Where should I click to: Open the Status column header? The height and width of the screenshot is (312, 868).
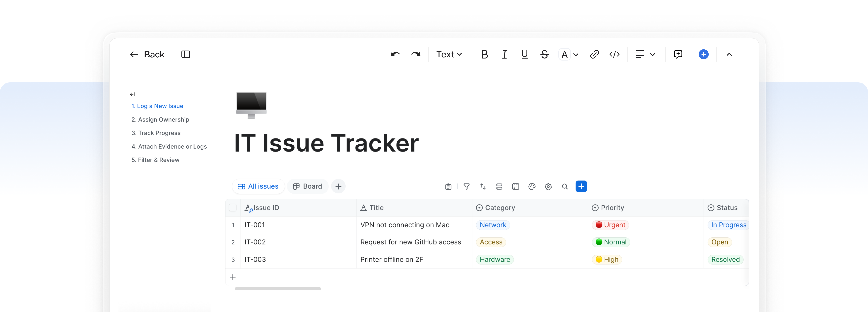tap(726, 208)
